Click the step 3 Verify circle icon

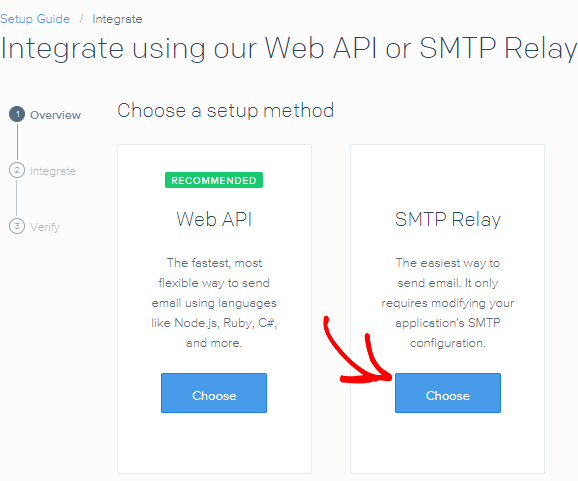[17, 226]
